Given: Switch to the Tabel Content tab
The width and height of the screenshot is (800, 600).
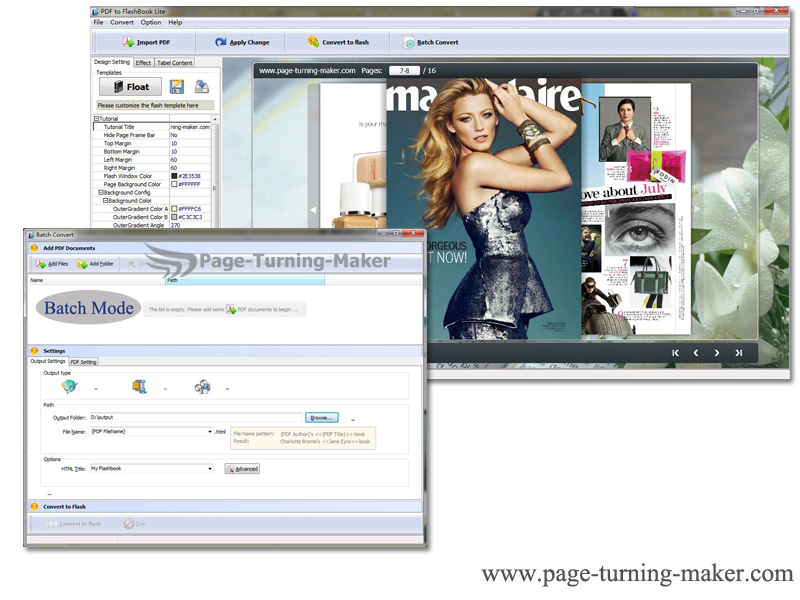Looking at the screenshot, I should (174, 63).
